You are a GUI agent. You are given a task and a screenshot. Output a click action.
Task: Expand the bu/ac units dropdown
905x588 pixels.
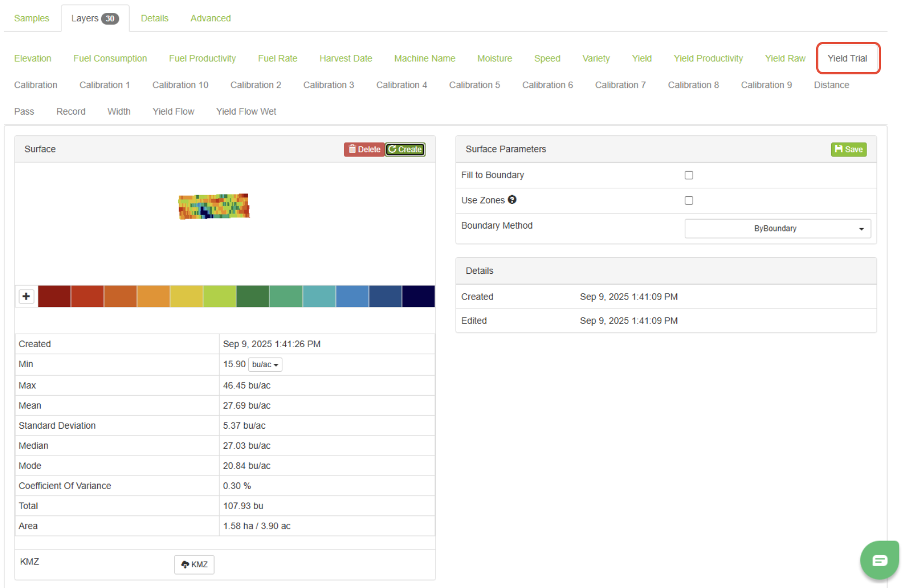coord(265,365)
